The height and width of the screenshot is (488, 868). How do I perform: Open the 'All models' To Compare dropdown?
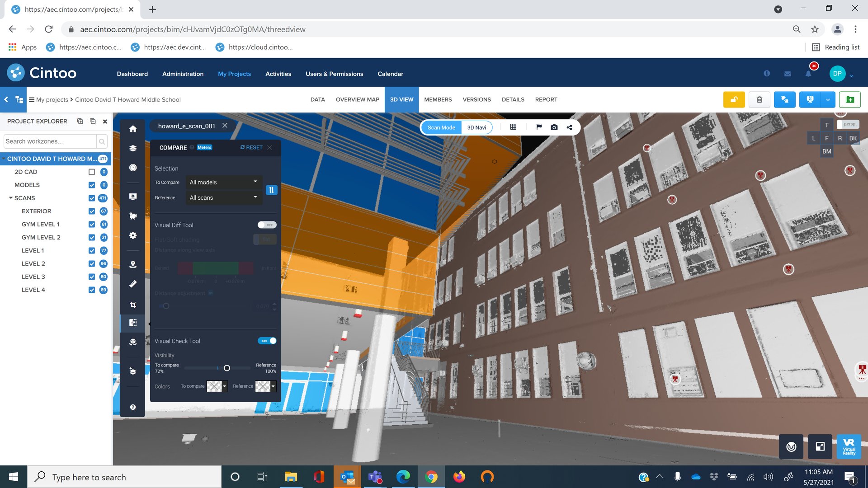click(x=223, y=182)
